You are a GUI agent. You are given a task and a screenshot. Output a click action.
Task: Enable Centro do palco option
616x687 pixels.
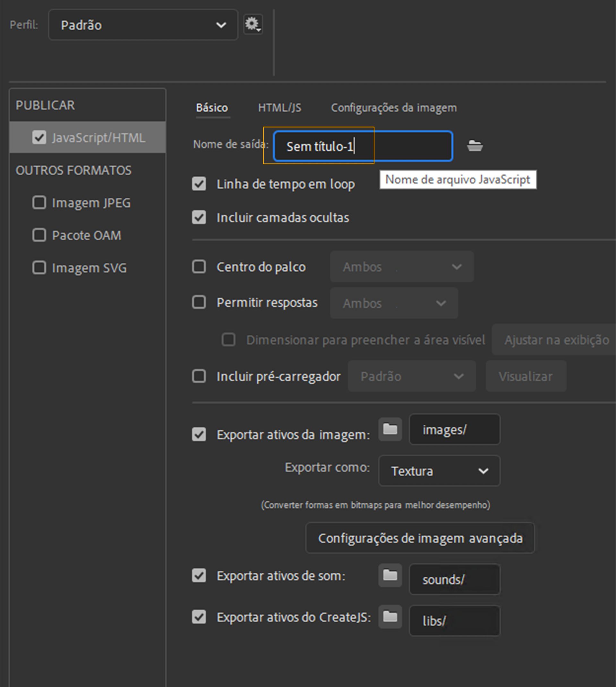point(199,267)
